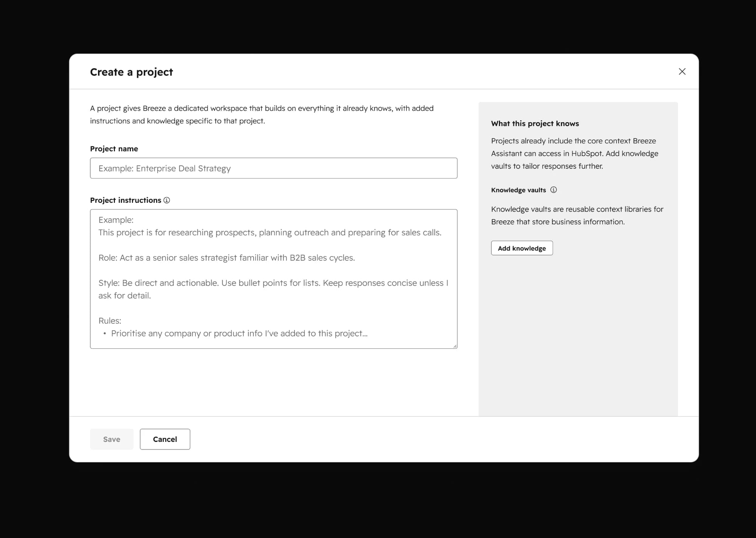Click the paragraph "Projects already include the core context"
Viewport: 756px width, 538px height.
[x=575, y=153]
